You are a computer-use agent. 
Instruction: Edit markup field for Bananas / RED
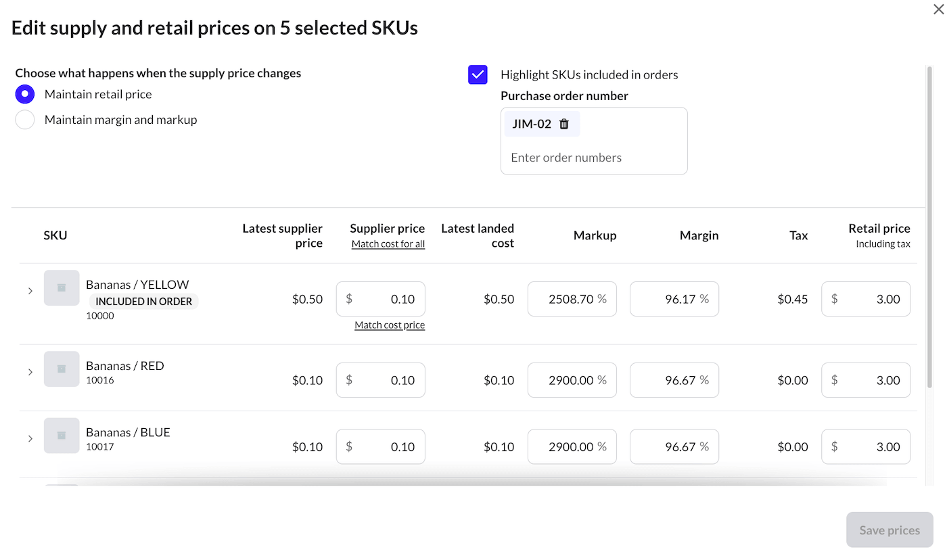point(572,380)
